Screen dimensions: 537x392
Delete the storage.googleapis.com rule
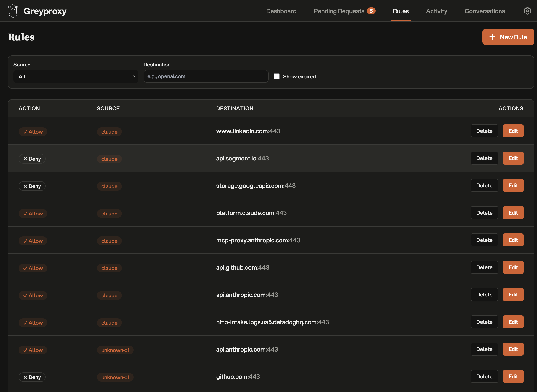tap(484, 185)
